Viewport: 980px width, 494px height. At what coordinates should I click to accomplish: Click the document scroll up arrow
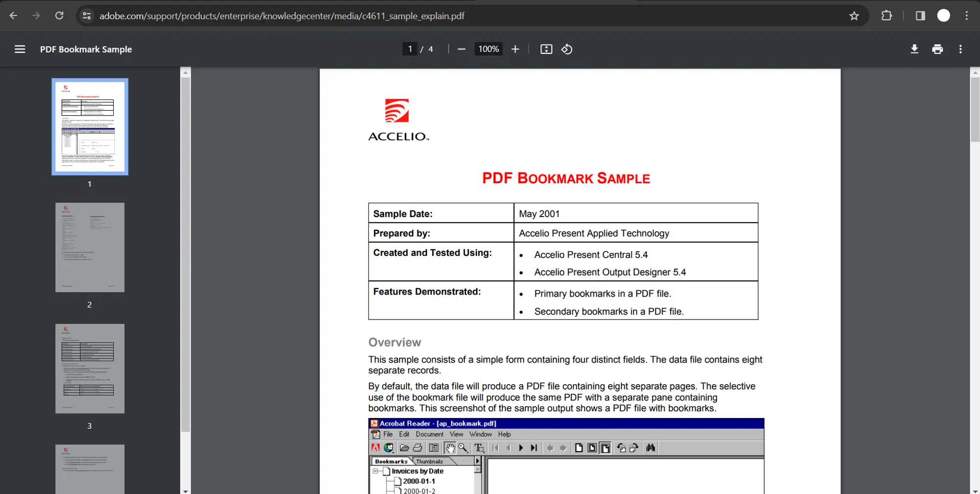click(975, 73)
